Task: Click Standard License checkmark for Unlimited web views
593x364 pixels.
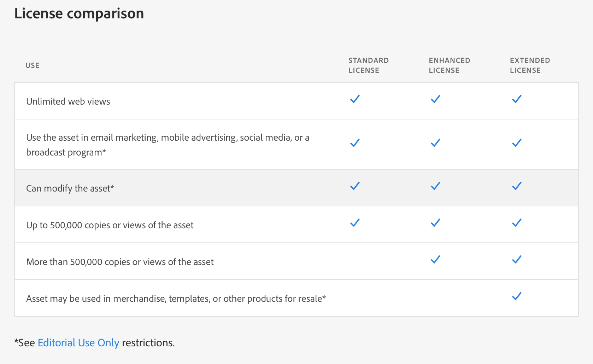Action: click(x=355, y=99)
